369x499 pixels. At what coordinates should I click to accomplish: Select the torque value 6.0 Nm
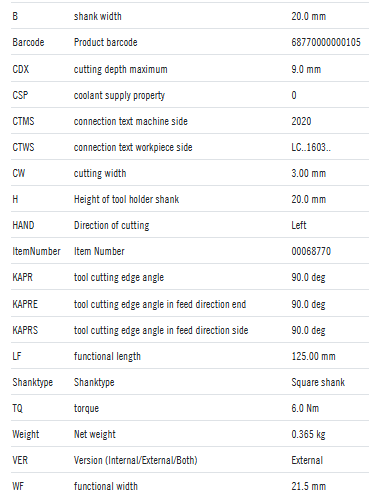point(305,408)
